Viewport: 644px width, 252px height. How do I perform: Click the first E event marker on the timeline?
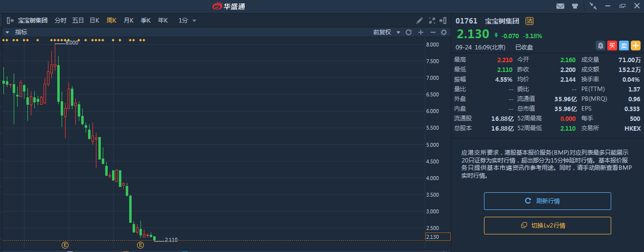click(65, 245)
